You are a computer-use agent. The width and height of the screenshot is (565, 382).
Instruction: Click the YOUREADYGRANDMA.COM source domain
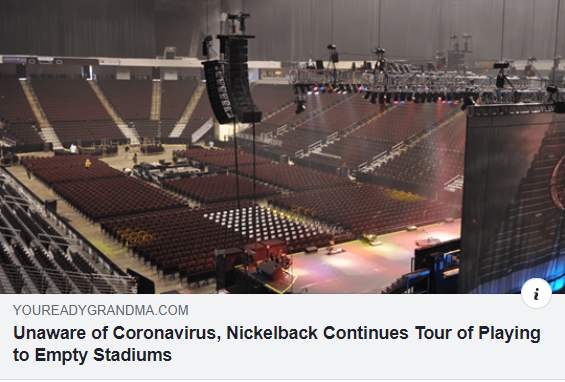tap(101, 310)
